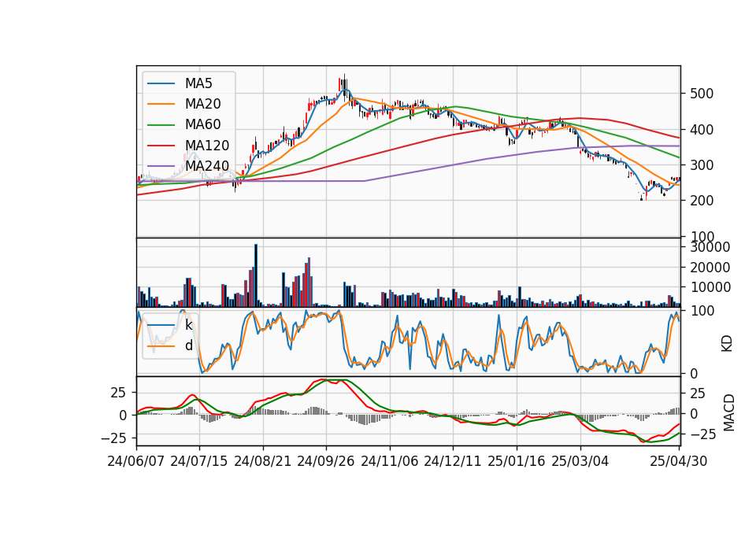Image resolution: width=756 pixels, height=543 pixels.
Task: Click the left MACD axis label −25
Action: coord(113,438)
